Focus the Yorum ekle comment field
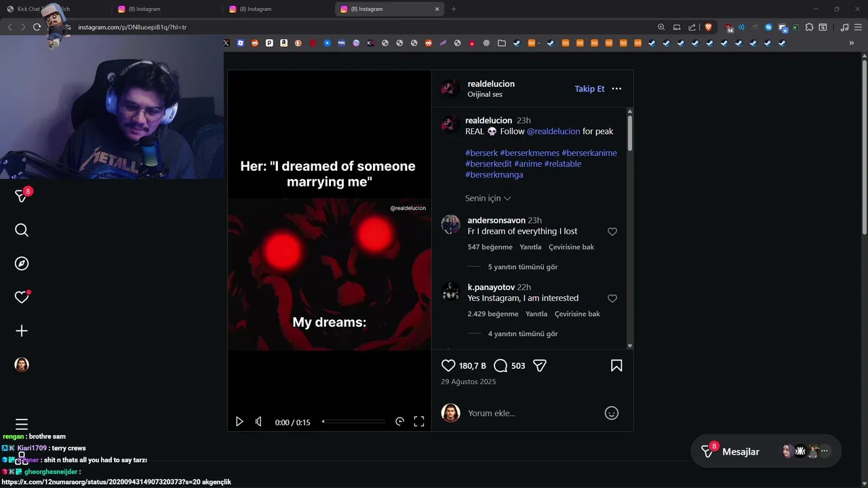868x488 pixels. pyautogui.click(x=532, y=413)
